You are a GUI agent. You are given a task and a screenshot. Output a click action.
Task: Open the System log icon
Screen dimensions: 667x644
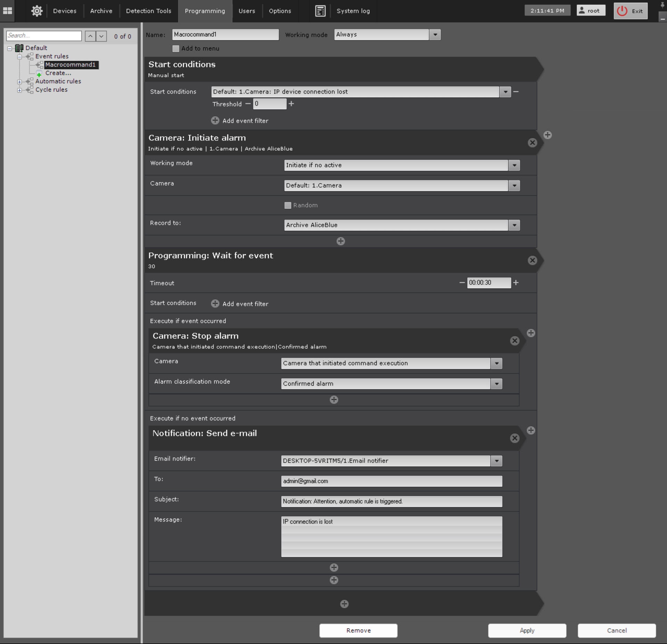click(320, 11)
